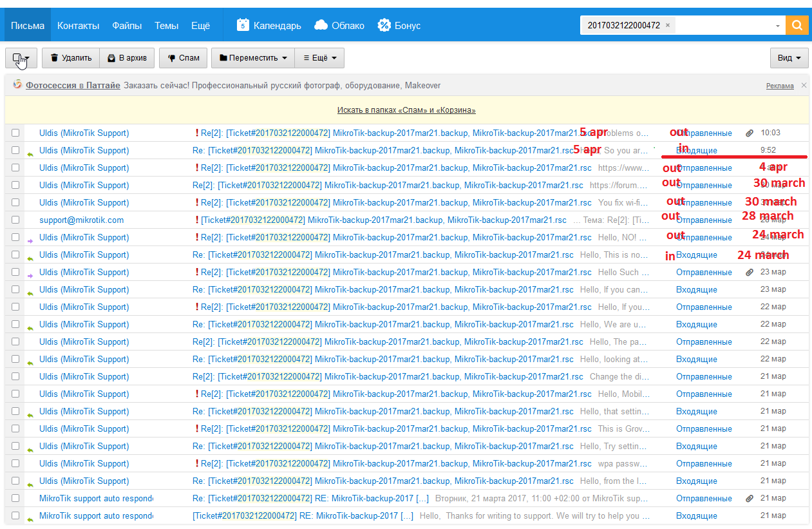Image resolution: width=812 pixels, height=529 pixels.
Task: Tick the checkbox for the 9:52 message
Action: point(15,150)
